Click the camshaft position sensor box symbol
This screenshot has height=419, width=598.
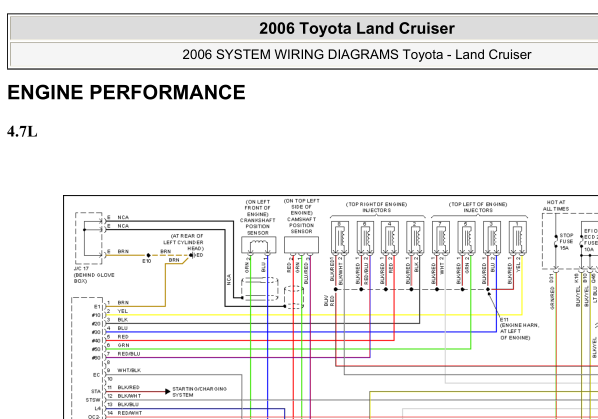[301, 244]
